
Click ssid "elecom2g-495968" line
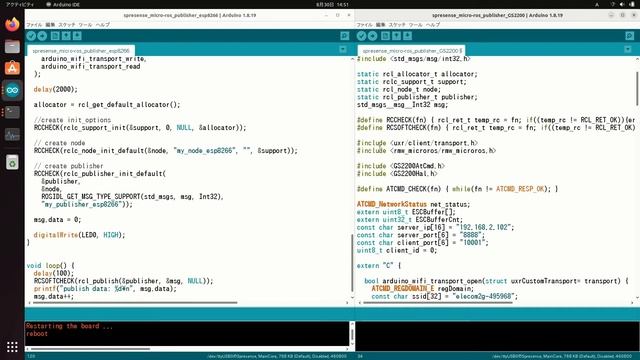click(444, 296)
